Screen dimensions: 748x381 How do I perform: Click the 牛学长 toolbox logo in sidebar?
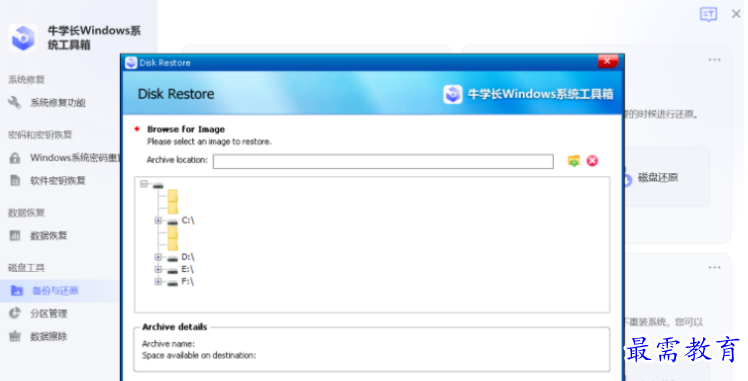(x=23, y=38)
